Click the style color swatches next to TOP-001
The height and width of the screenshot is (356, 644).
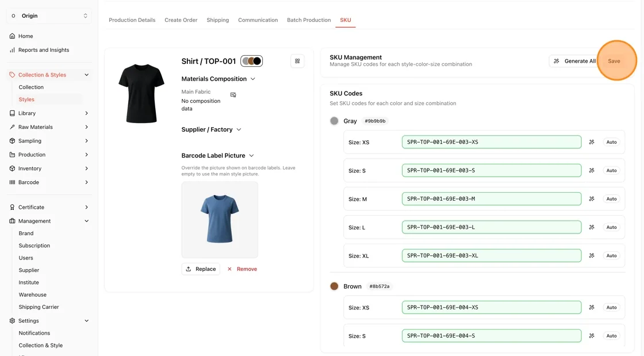[x=251, y=61]
